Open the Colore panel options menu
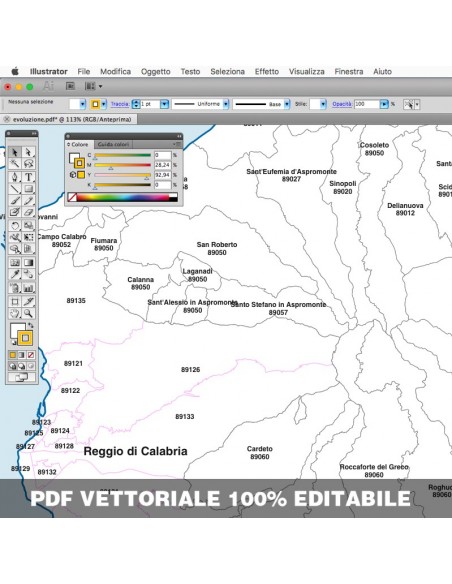Viewport: 452px width, 584px height. pyautogui.click(x=177, y=144)
